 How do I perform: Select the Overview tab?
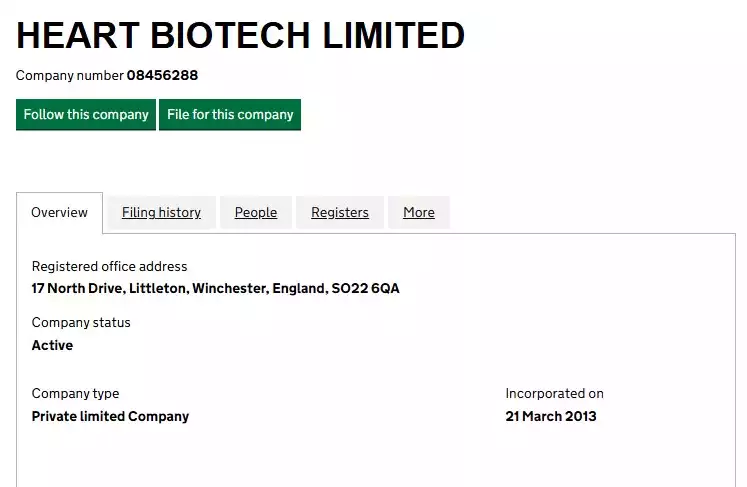[59, 212]
